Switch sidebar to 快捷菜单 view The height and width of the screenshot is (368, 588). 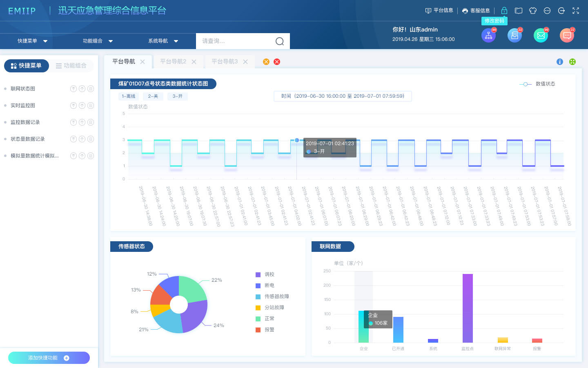click(x=27, y=66)
